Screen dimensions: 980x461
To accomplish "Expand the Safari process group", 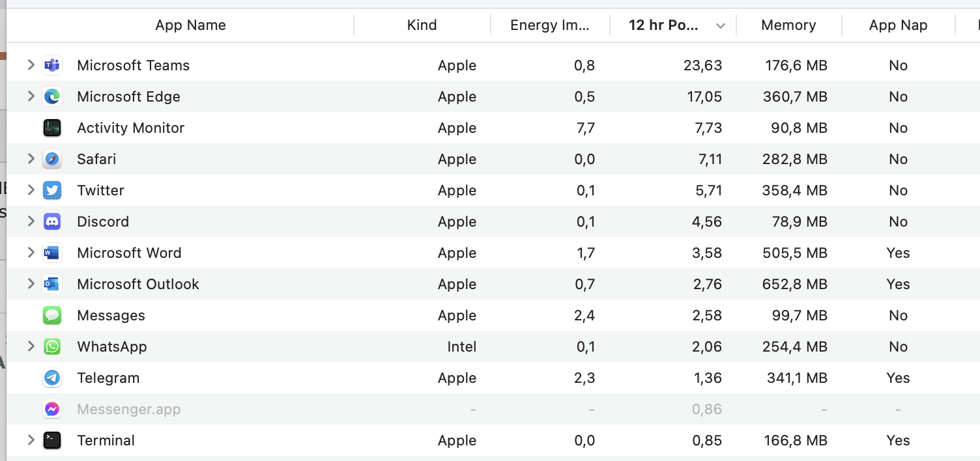I will click(31, 158).
